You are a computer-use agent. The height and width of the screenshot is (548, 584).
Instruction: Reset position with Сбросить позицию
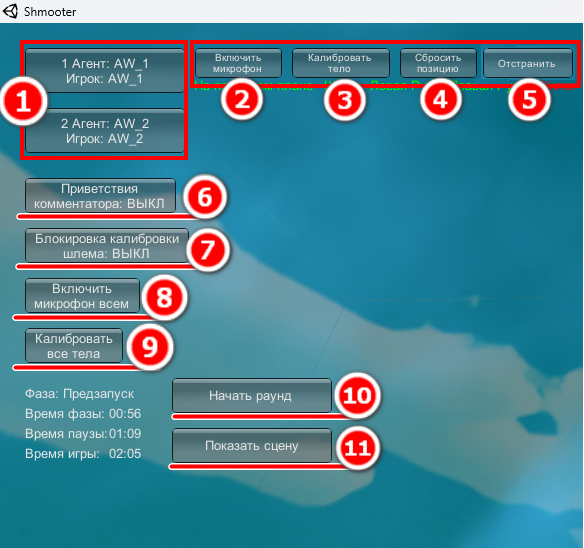[x=438, y=63]
